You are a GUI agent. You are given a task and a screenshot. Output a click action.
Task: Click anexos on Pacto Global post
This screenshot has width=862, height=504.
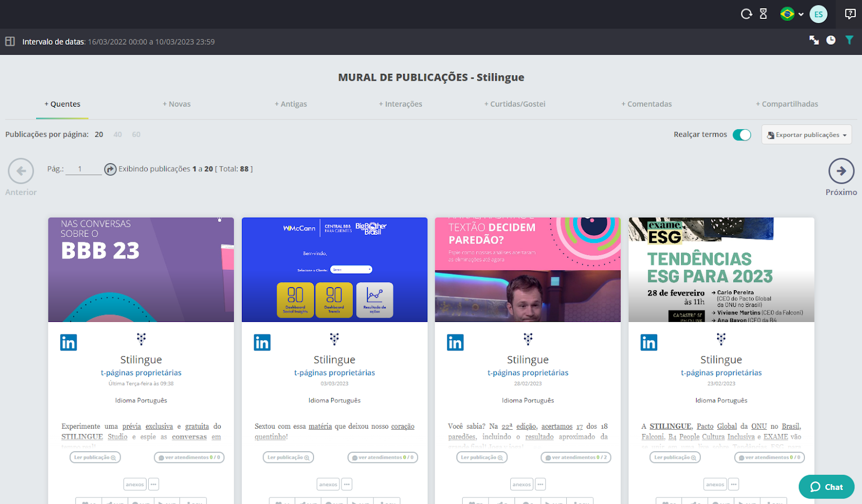(x=715, y=484)
